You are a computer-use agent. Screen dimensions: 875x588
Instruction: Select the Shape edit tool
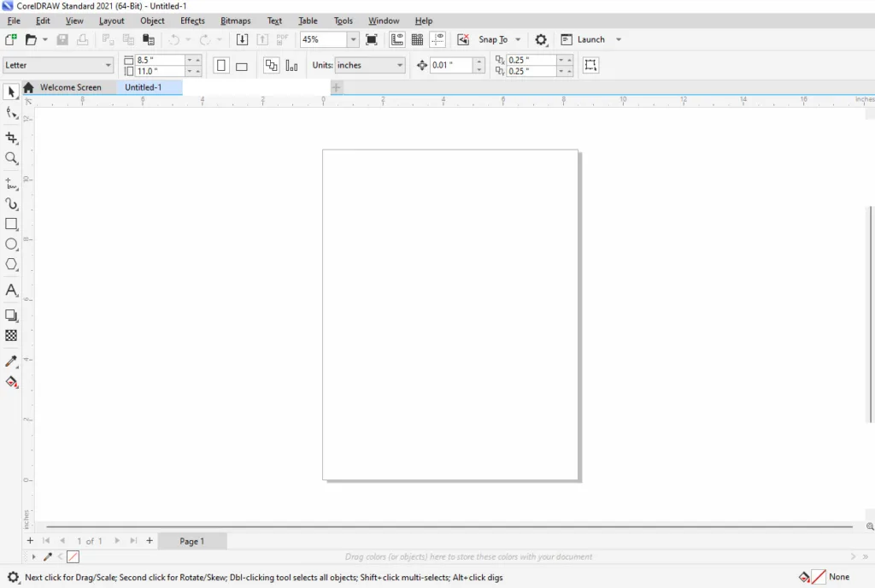point(11,114)
